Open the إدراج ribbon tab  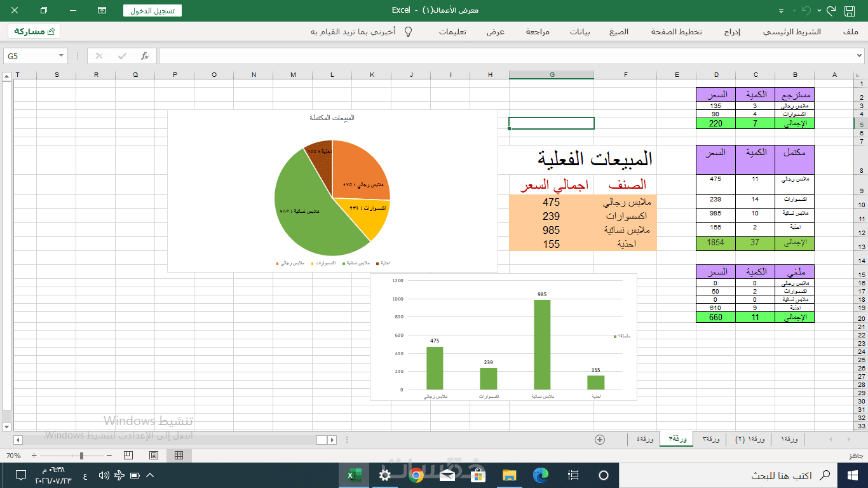pyautogui.click(x=733, y=32)
